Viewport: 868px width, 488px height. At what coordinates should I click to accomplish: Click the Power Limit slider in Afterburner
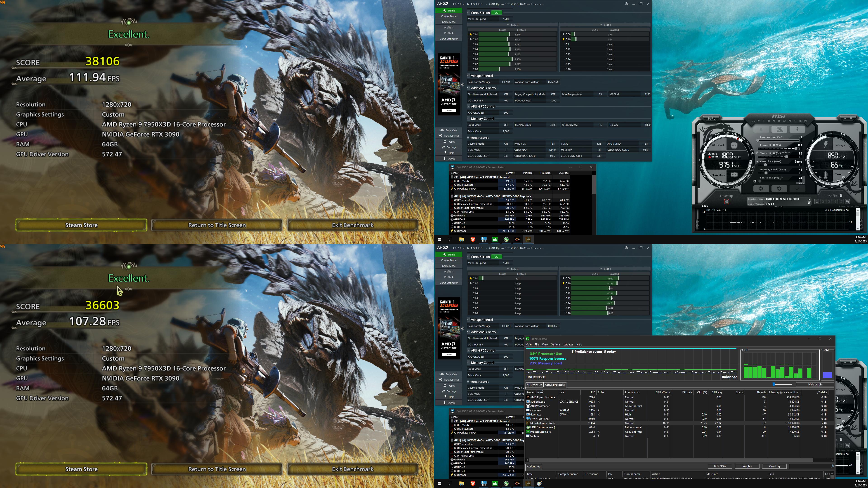pos(779,148)
